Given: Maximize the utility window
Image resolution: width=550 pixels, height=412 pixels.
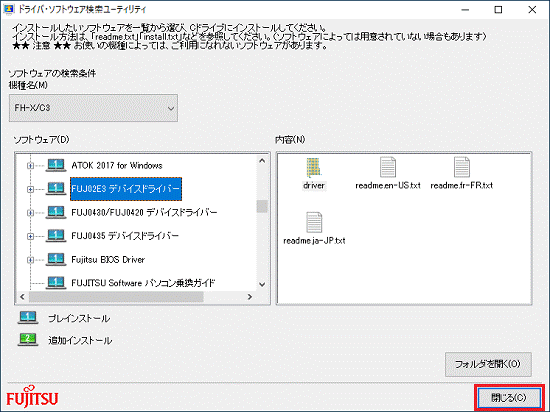Looking at the screenshot, I should [498, 10].
